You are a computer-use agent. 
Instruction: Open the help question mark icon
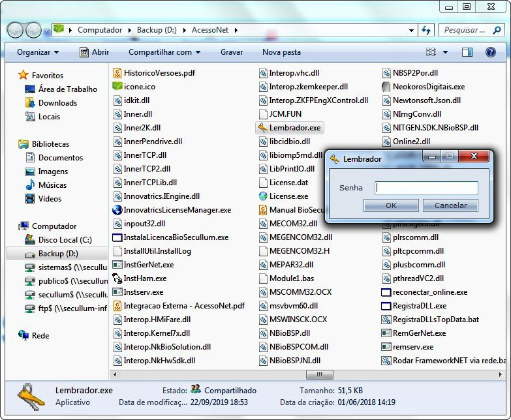coord(490,52)
